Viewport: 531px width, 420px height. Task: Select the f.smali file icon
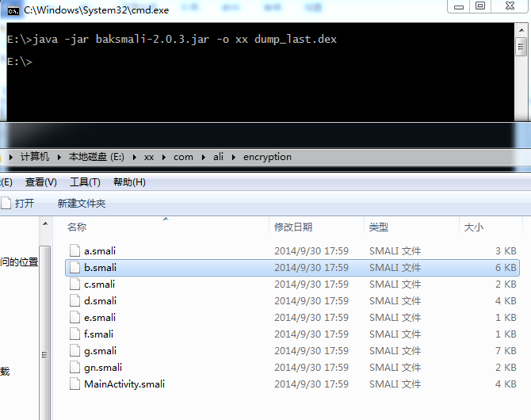pyautogui.click(x=74, y=334)
